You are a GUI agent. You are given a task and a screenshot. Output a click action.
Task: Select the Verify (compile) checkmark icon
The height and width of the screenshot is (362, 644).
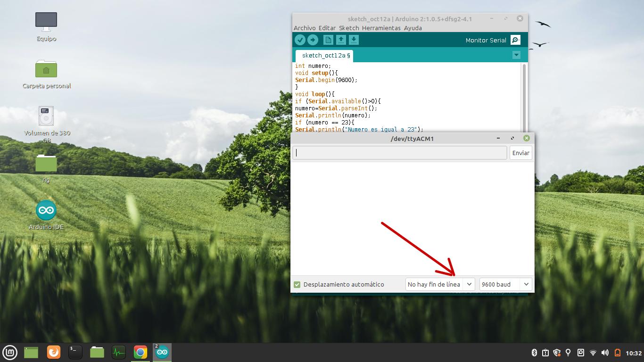click(301, 40)
